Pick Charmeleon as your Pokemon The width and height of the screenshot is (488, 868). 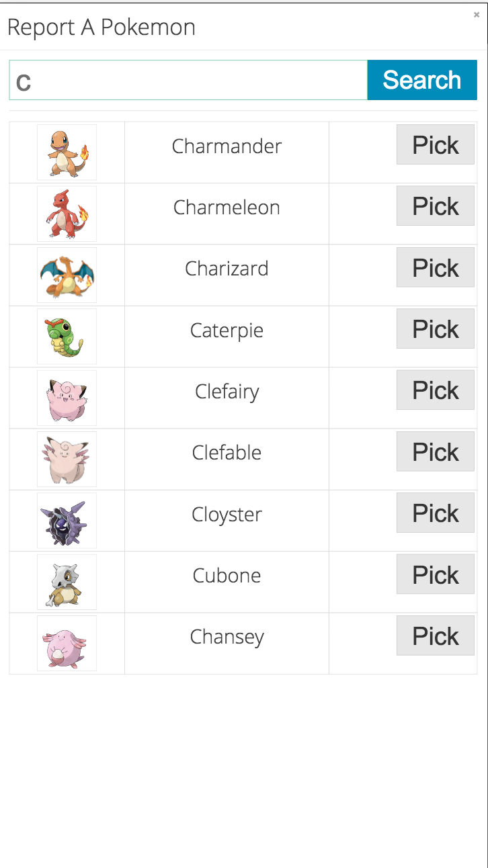click(435, 206)
